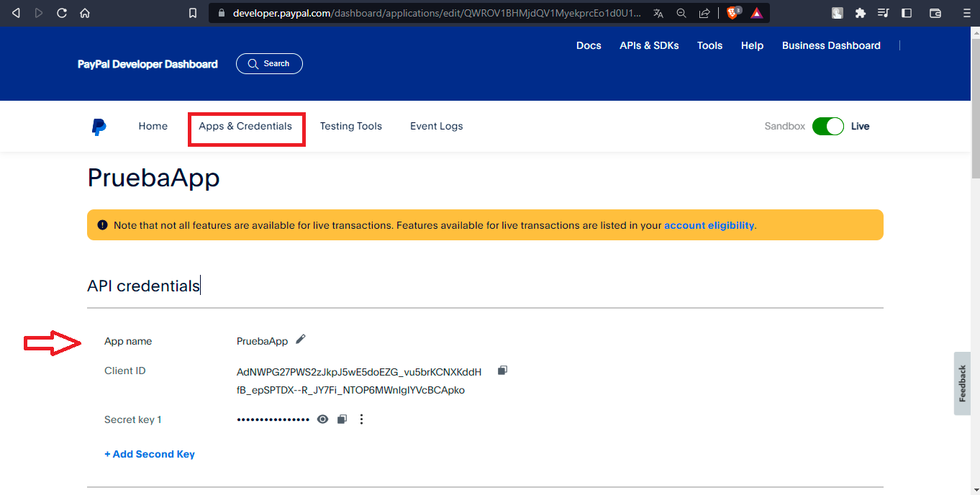Viewport: 980px width, 495px height.
Task: Open Brave Shields lion icon
Action: point(733,13)
